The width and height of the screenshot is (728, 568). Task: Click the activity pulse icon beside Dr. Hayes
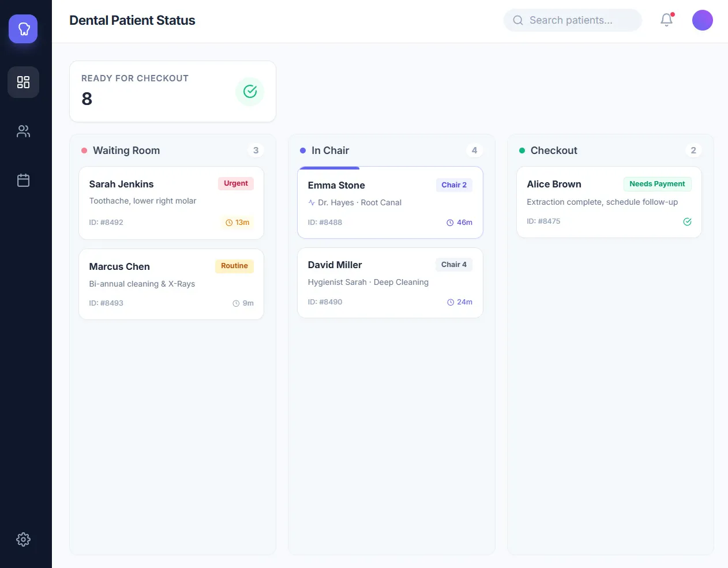click(x=312, y=202)
